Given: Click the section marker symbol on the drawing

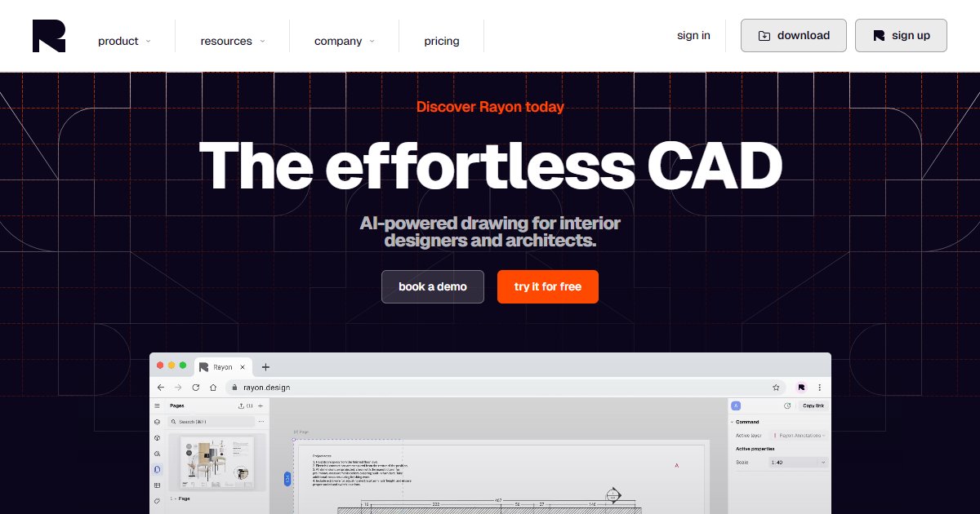Looking at the screenshot, I should point(612,494).
